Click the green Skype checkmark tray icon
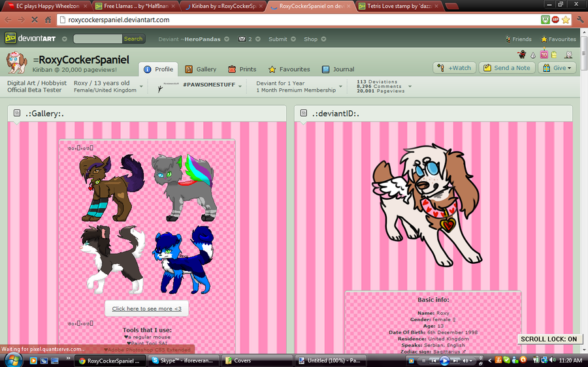Image resolution: width=588 pixels, height=367 pixels. click(x=507, y=360)
